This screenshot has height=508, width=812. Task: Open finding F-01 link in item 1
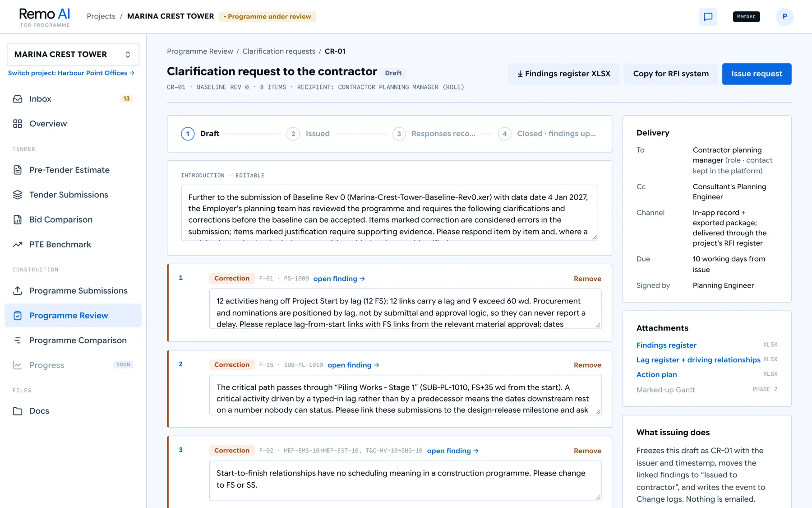tap(339, 279)
